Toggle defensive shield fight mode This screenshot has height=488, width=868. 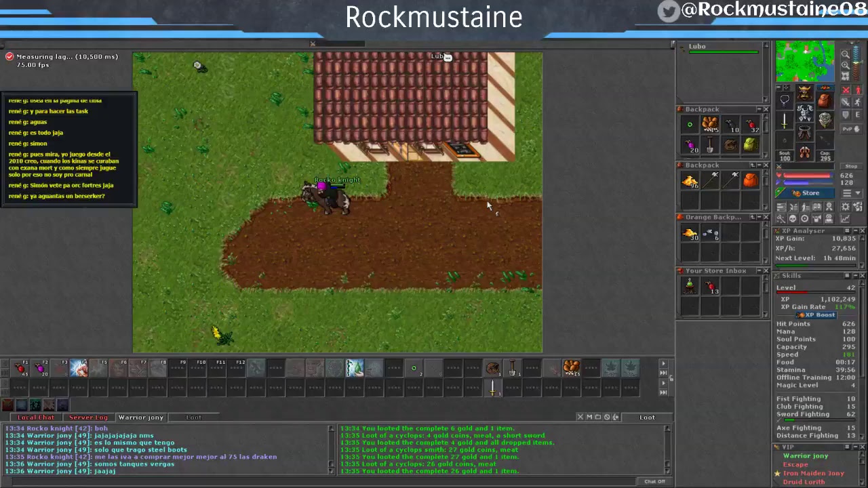[846, 115]
